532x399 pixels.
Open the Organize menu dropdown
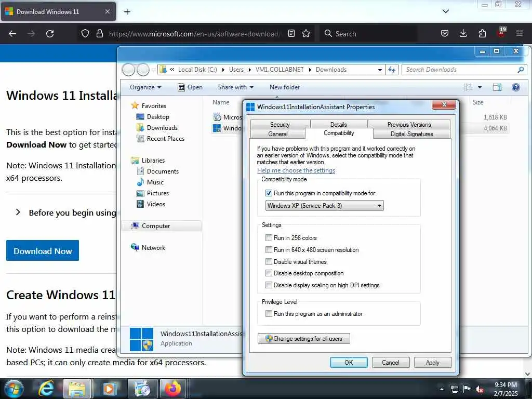pyautogui.click(x=145, y=87)
